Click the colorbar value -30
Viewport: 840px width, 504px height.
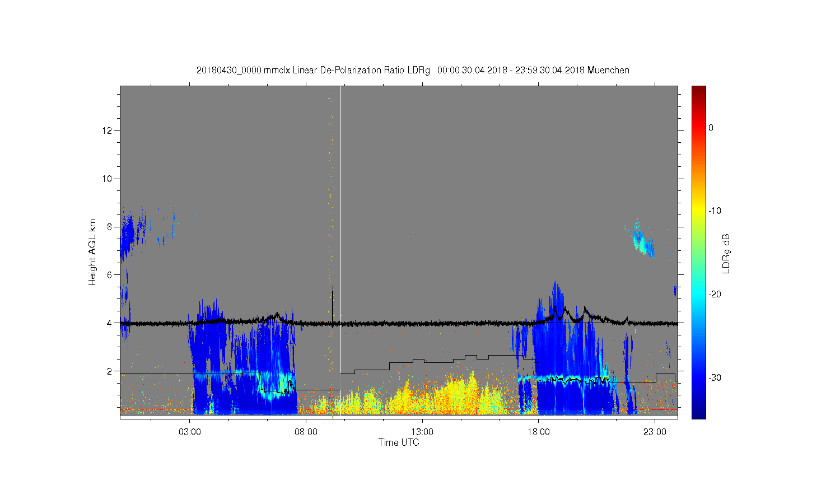[714, 377]
